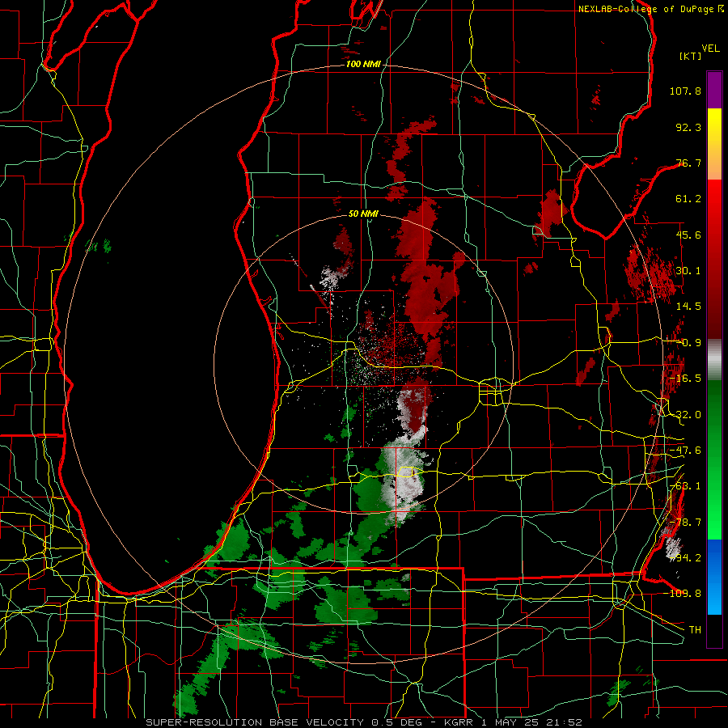728x728 pixels.
Task: Select the -47.6 velocity scale value
Action: (x=685, y=451)
